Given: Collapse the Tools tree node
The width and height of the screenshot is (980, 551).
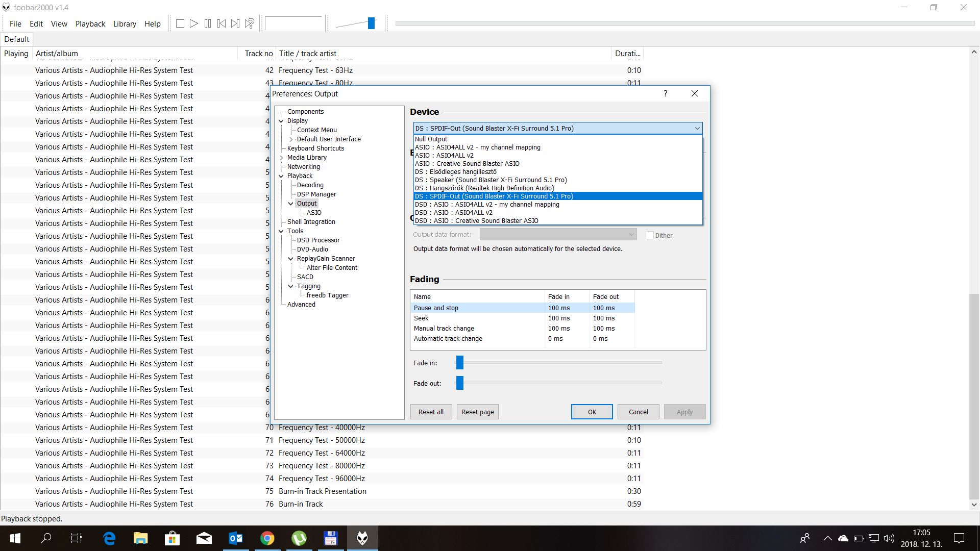Looking at the screenshot, I should click(281, 231).
